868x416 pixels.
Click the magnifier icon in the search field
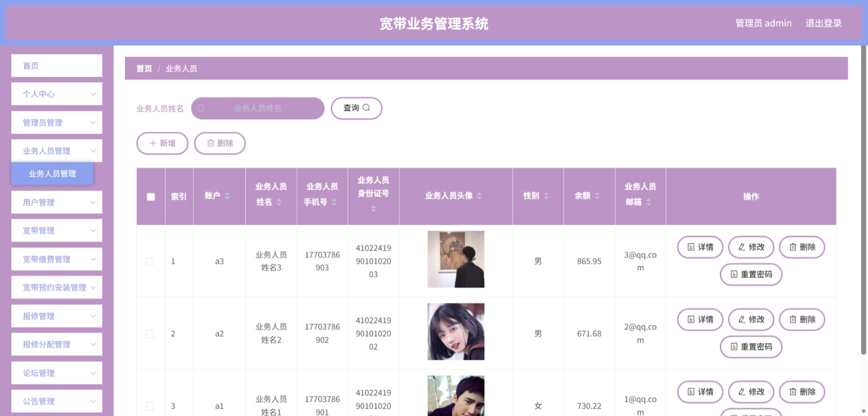click(201, 108)
